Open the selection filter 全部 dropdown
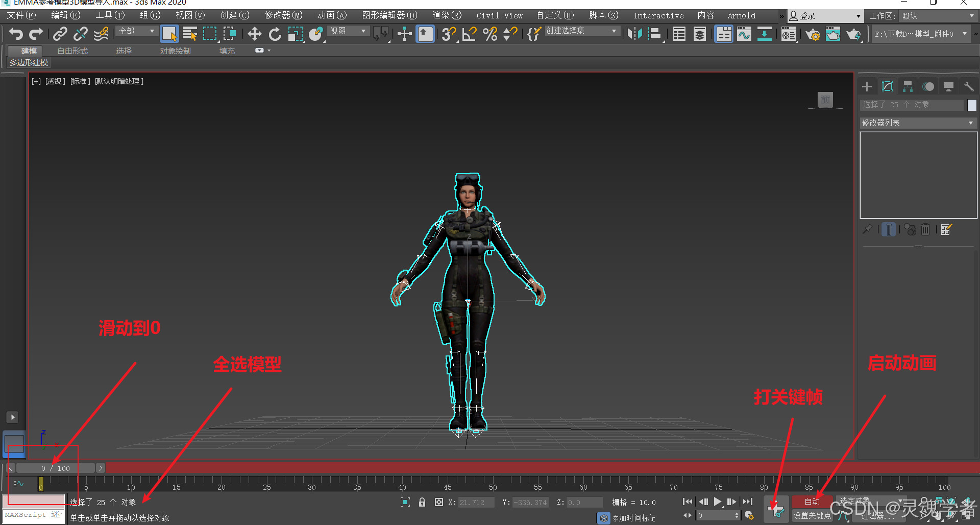 [136, 31]
